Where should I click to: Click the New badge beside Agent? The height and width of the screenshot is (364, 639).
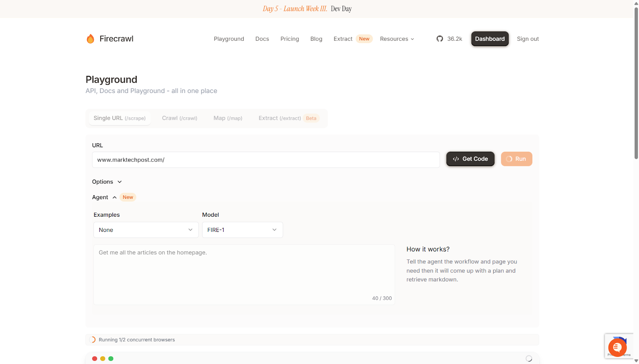coord(128,197)
